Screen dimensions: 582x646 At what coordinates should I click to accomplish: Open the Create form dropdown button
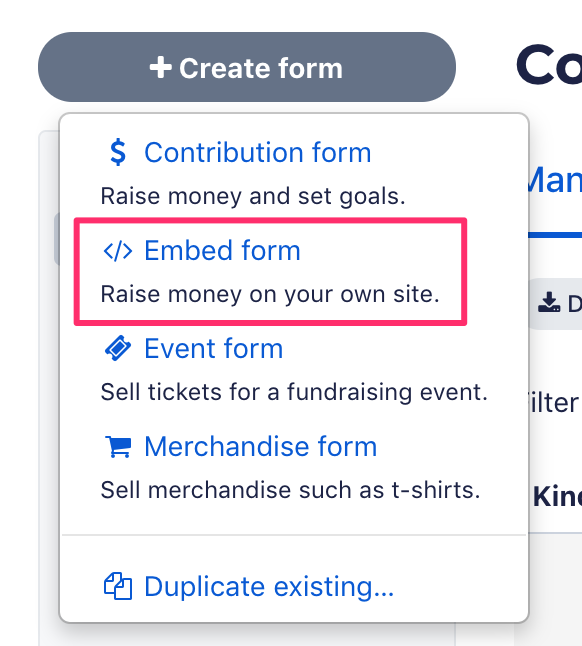tap(247, 67)
